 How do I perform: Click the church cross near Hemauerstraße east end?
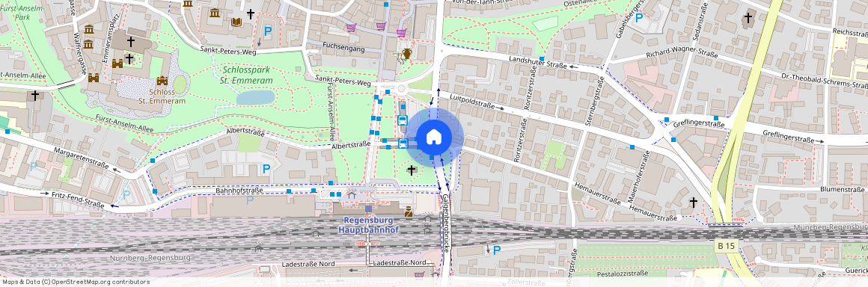693,203
